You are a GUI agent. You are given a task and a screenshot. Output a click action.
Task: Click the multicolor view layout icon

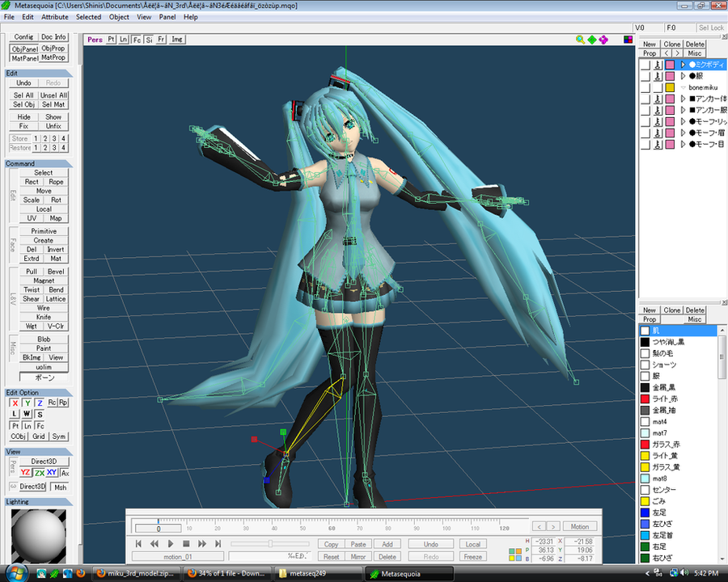[x=628, y=40]
